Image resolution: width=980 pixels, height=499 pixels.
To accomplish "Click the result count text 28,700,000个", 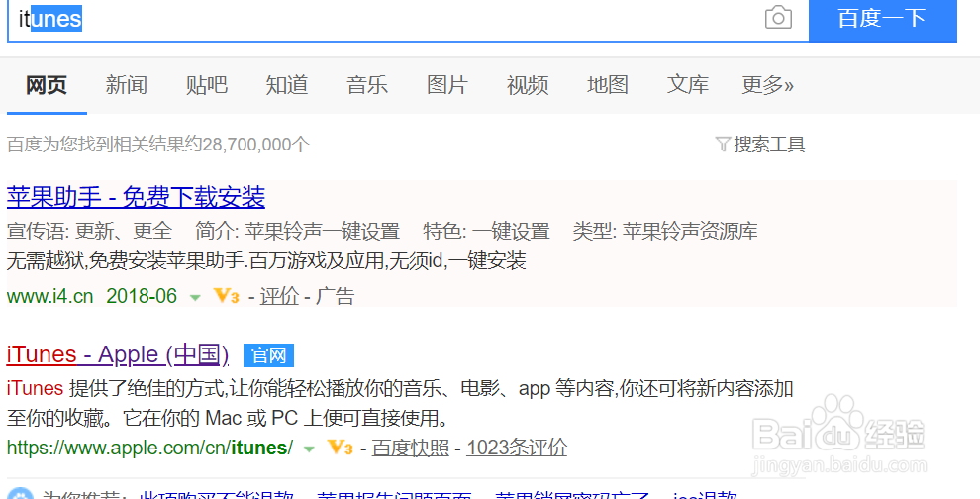I will pos(256,145).
